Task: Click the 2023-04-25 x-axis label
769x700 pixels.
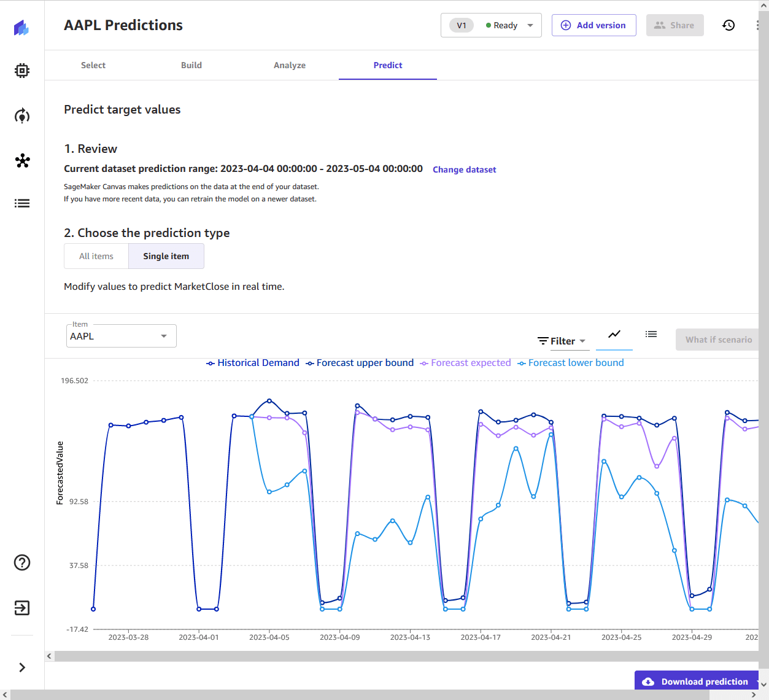Action: click(x=621, y=637)
